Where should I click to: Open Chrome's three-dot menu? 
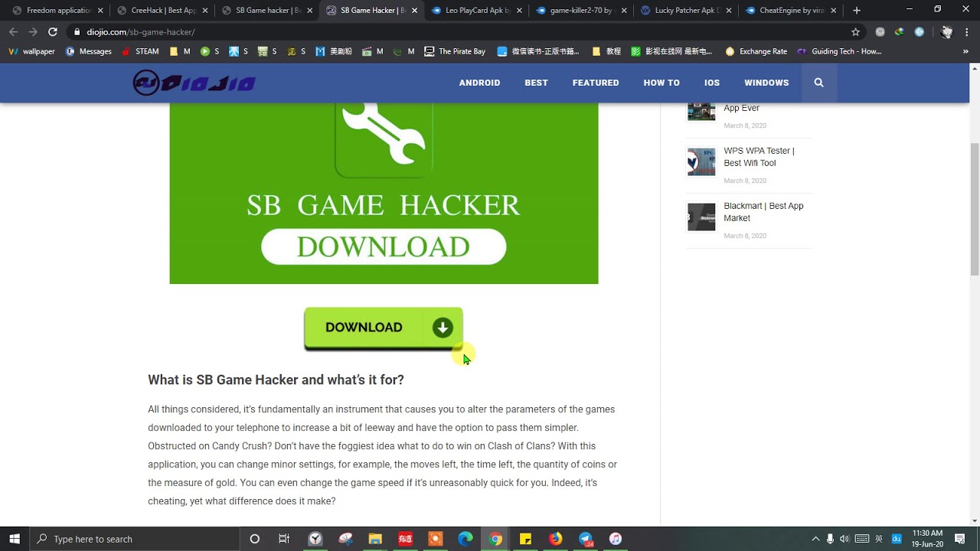pyautogui.click(x=967, y=32)
